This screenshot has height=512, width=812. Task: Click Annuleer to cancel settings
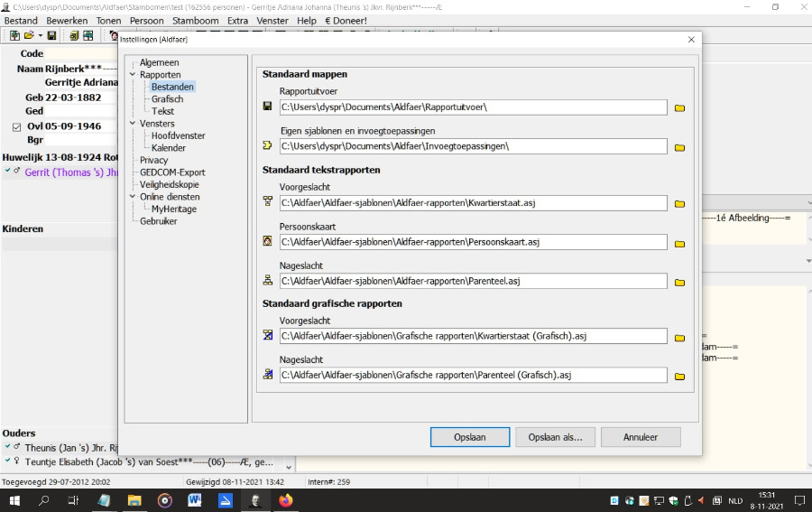(640, 437)
